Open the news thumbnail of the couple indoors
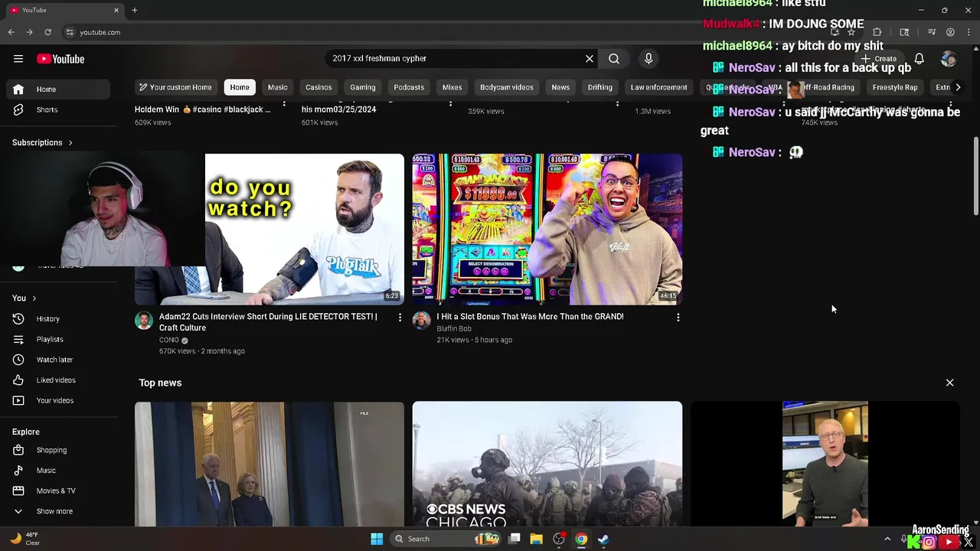The image size is (980, 551). coord(269,465)
